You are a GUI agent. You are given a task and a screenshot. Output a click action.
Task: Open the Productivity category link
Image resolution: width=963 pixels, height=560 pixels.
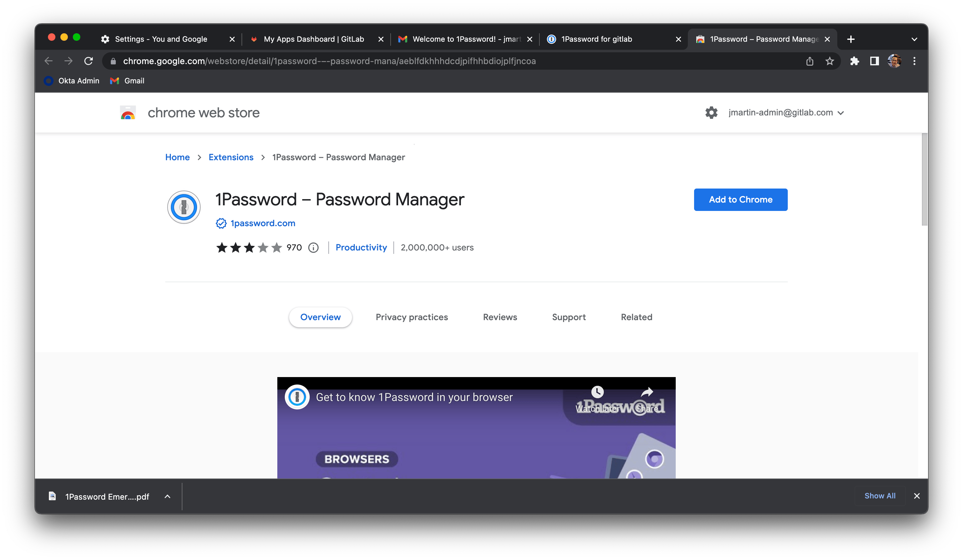(361, 248)
